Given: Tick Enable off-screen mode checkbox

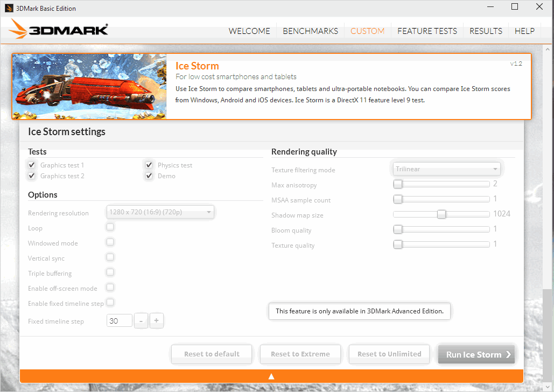Looking at the screenshot, I should (x=110, y=288).
